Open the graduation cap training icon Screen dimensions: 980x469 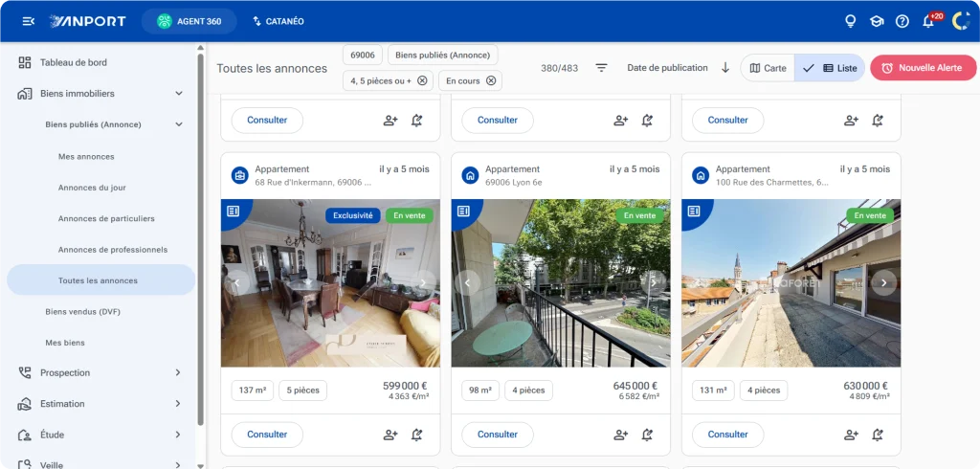click(876, 21)
